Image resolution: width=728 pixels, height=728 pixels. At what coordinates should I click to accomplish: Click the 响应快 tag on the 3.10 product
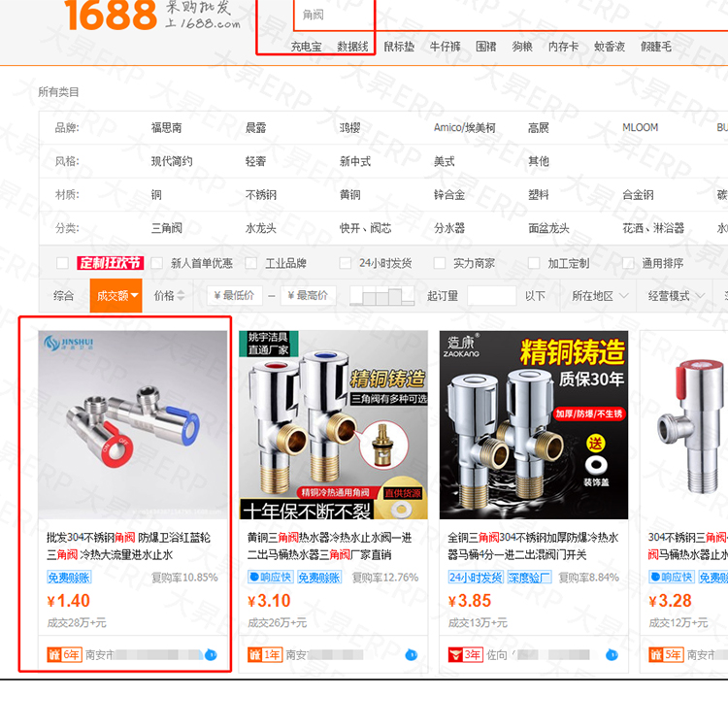pyautogui.click(x=270, y=578)
